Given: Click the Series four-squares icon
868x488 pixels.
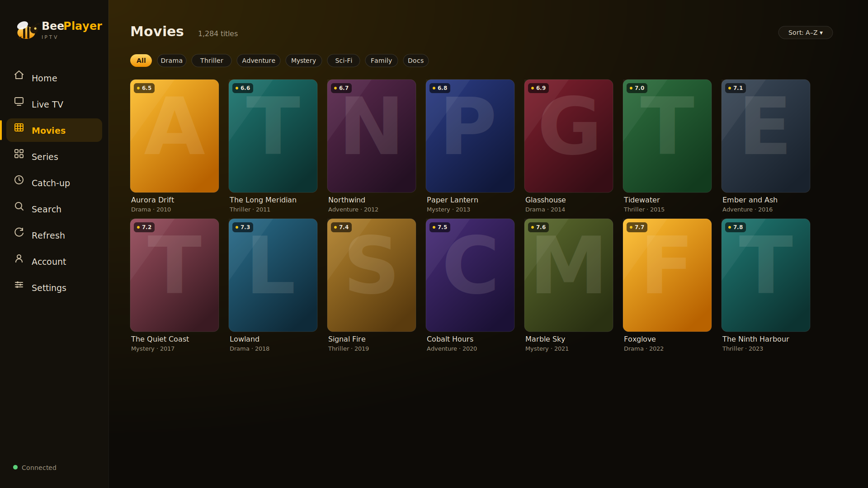Looking at the screenshot, I should click(x=19, y=154).
